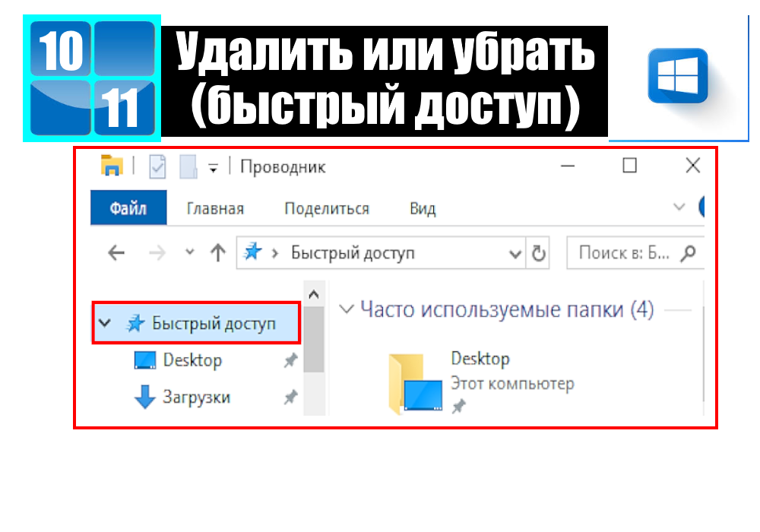The height and width of the screenshot is (532, 760).
Task: Click the Часто используемые папки (4) header
Action: click(x=507, y=309)
